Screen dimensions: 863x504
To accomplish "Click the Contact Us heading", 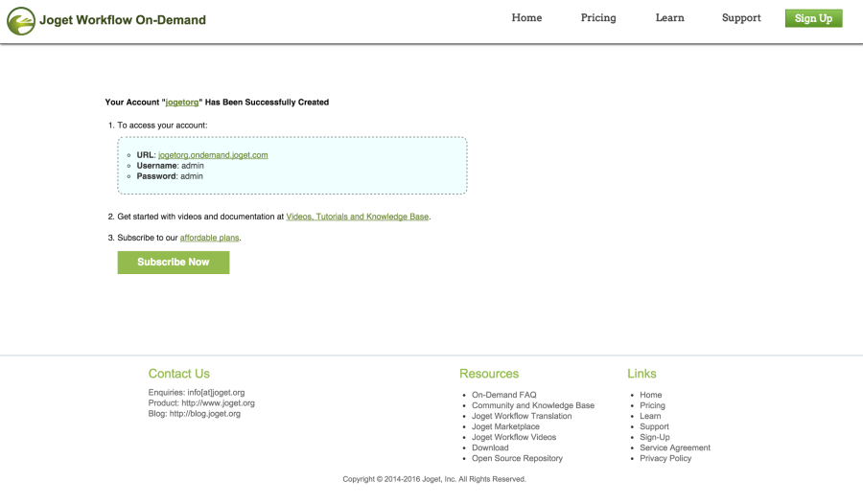I will click(179, 374).
